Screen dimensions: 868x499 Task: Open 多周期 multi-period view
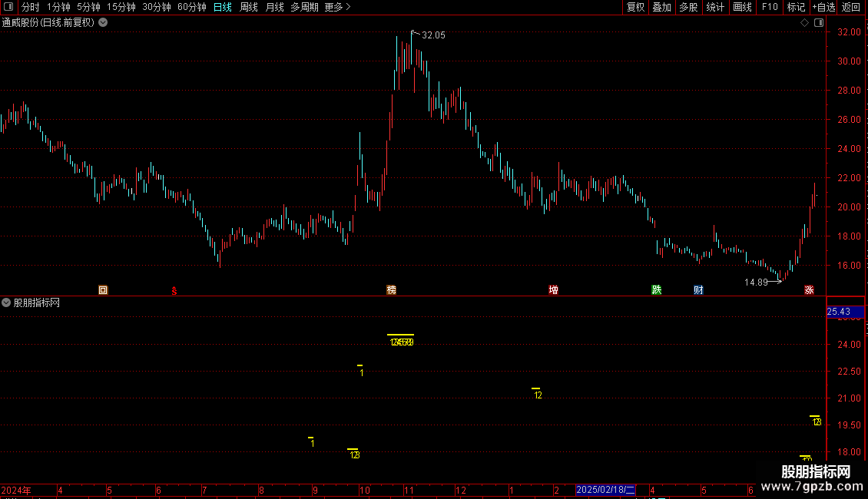(x=304, y=7)
